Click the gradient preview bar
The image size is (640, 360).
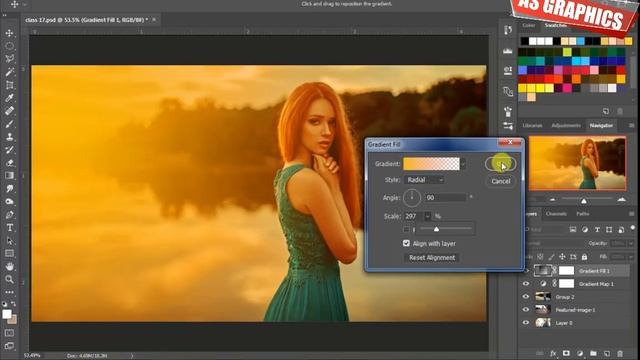point(431,164)
